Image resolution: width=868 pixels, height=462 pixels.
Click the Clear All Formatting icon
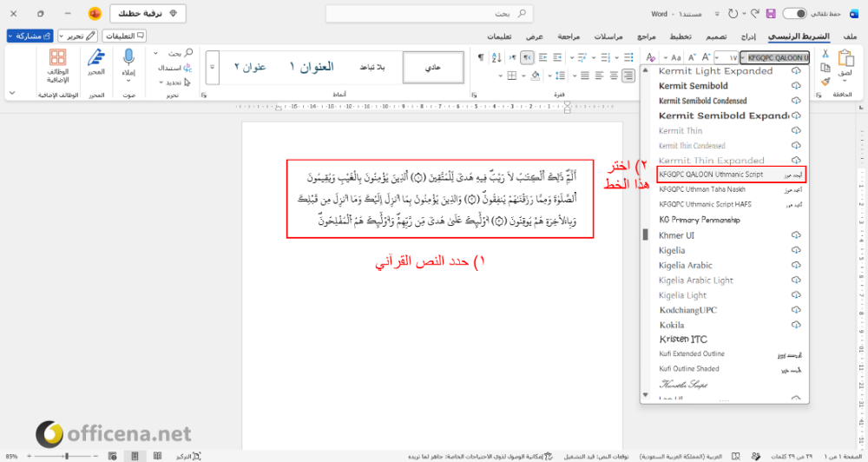pyautogui.click(x=651, y=57)
